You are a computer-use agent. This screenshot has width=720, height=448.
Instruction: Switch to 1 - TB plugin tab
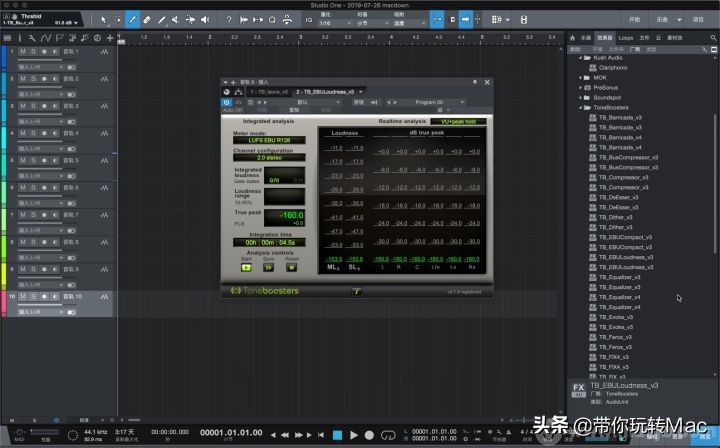click(269, 92)
